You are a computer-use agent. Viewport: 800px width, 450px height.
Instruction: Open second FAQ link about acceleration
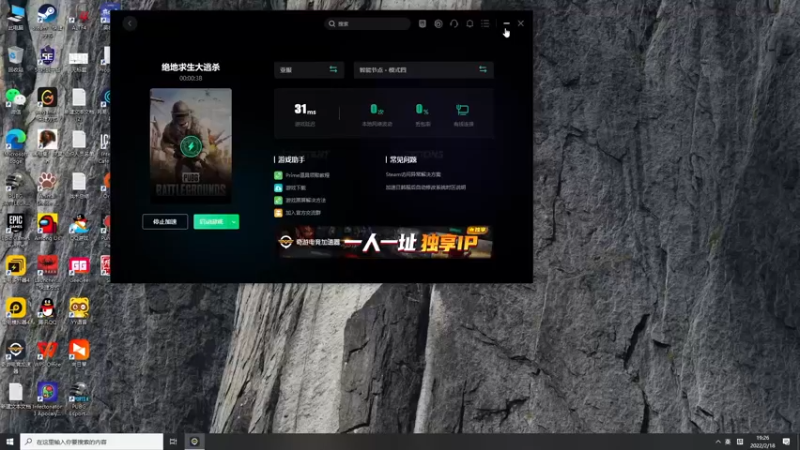[426, 187]
